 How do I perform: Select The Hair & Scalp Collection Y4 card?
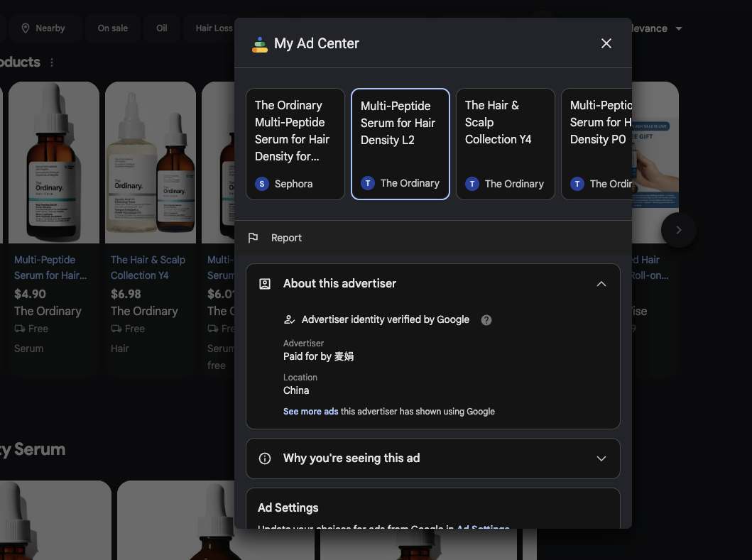(x=505, y=144)
